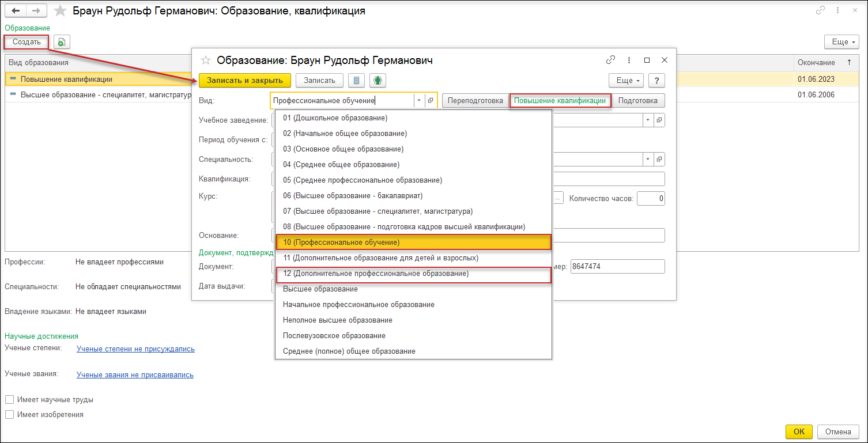Screen dimensions: 868x443
Task: Copy link icon in the Образование dialog
Action: [610, 60]
